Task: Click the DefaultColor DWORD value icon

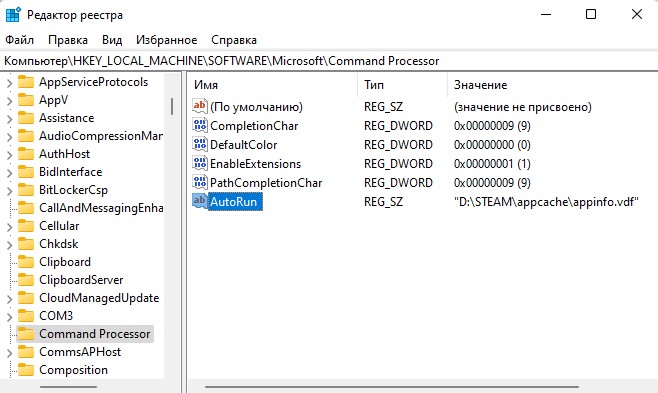Action: (x=200, y=144)
